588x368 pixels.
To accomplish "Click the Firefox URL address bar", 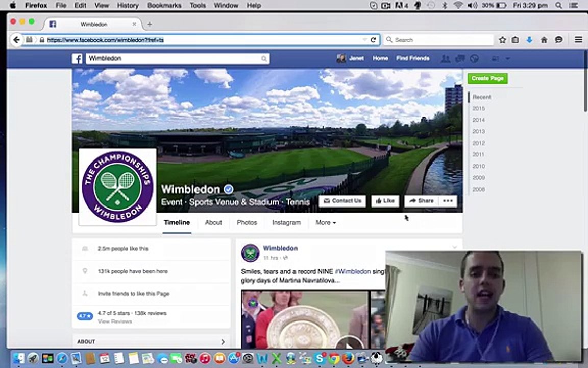I will click(203, 40).
